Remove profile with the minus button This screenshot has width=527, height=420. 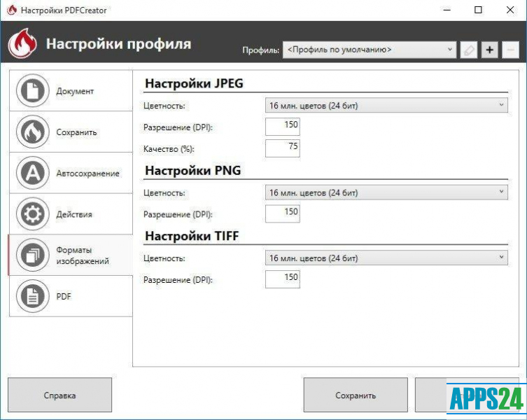pos(510,50)
